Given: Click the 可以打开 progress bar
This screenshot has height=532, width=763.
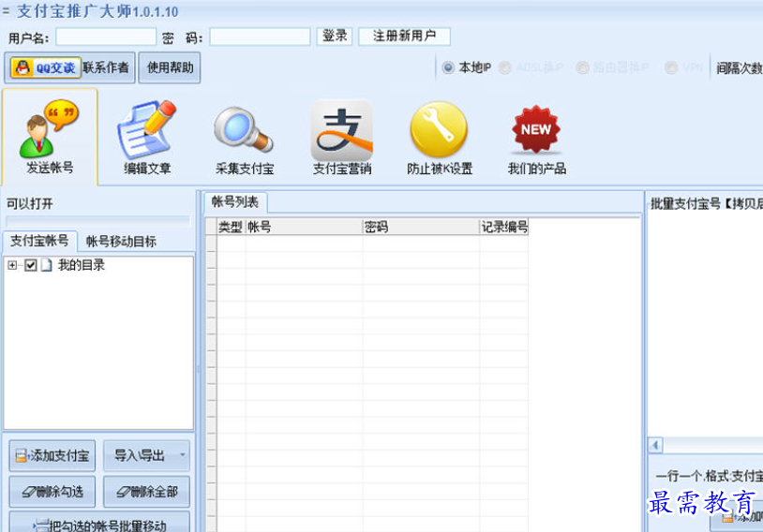Looking at the screenshot, I should point(97,221).
